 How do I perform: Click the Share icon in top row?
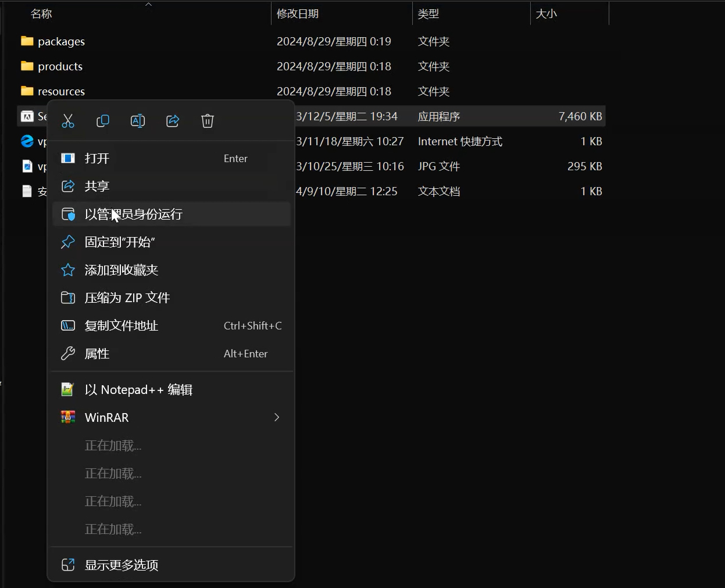pos(173,121)
